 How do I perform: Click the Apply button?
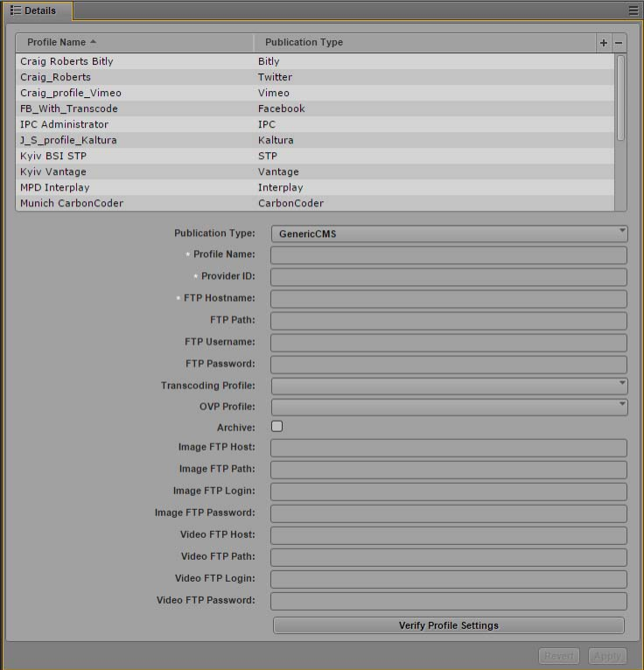[607, 656]
